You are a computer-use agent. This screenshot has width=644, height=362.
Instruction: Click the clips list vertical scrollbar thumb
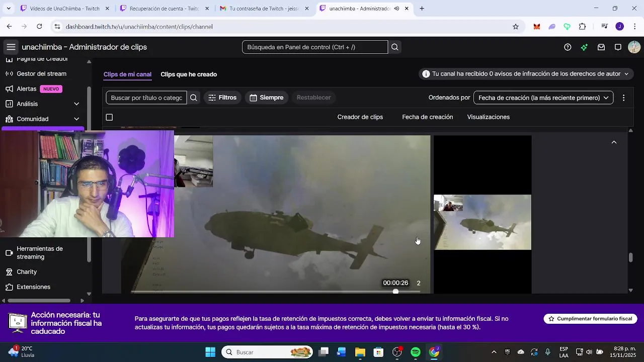(x=631, y=257)
